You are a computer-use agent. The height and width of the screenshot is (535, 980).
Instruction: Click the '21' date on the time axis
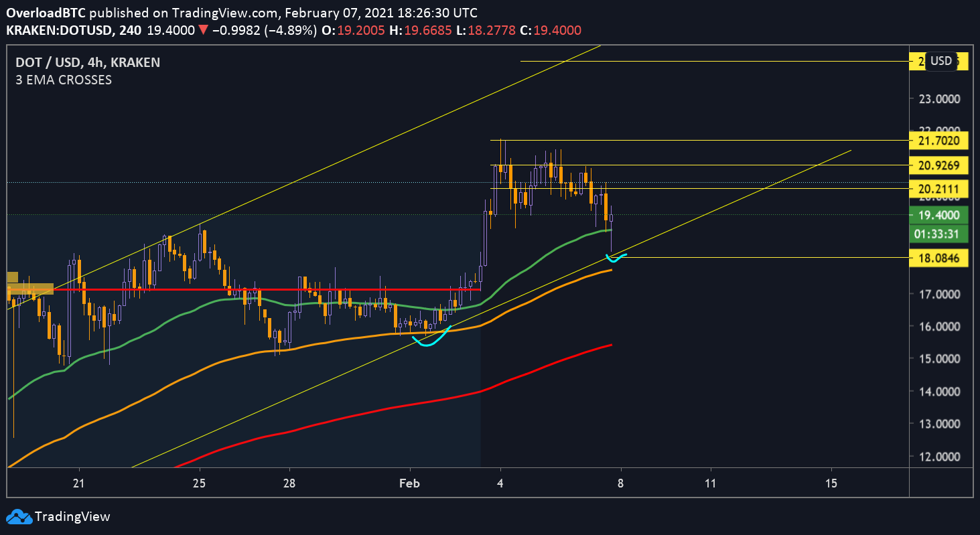79,483
